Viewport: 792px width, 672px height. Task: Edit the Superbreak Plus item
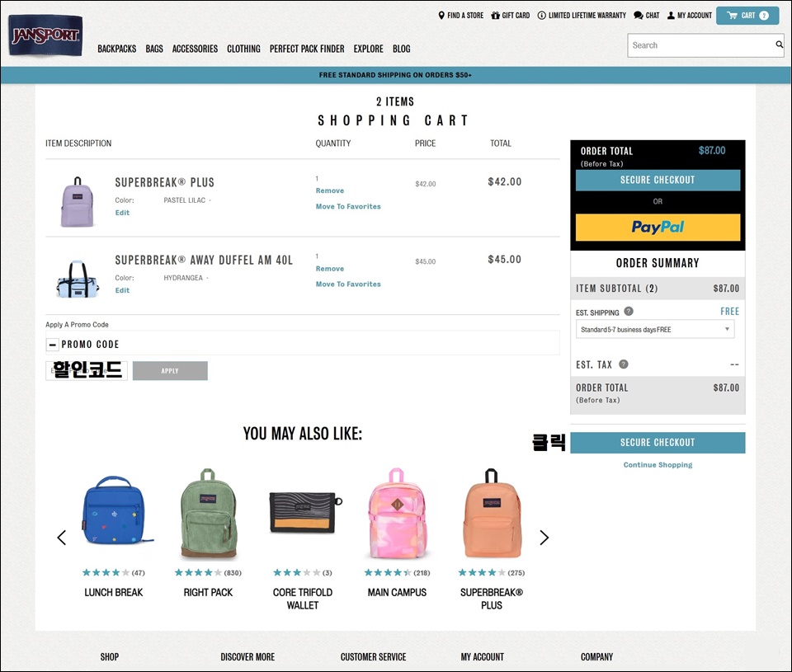122,213
